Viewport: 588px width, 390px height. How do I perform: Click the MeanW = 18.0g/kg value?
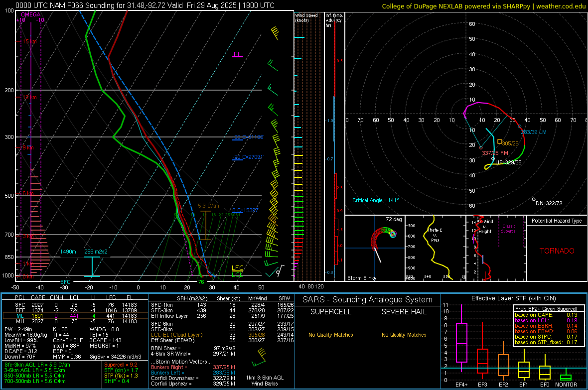pos(26,335)
